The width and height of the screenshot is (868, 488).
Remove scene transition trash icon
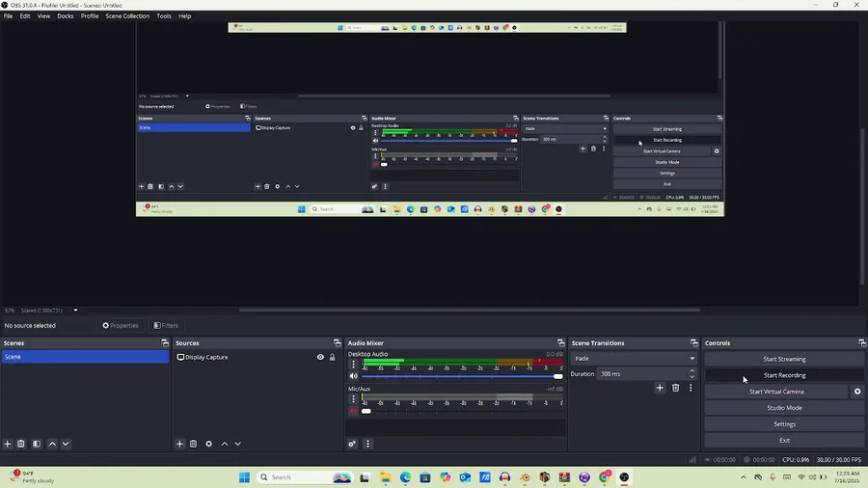coord(675,388)
